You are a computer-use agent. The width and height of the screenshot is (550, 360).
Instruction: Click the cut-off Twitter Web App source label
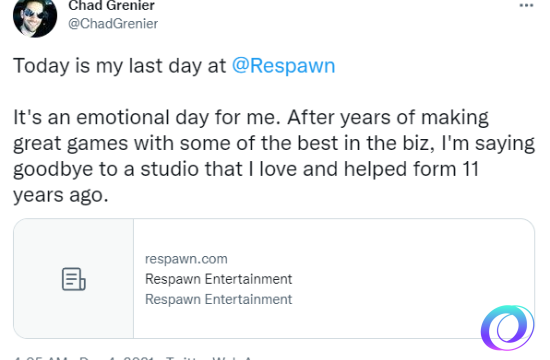click(209, 358)
